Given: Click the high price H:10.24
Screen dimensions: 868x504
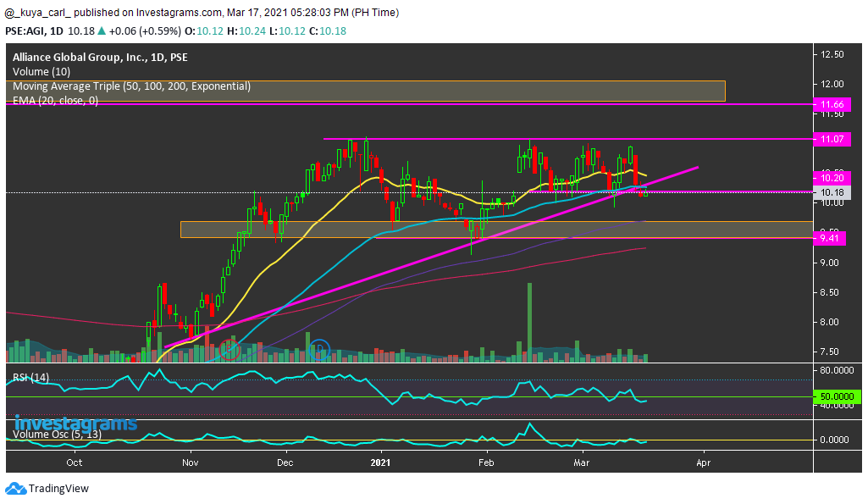Looking at the screenshot, I should coord(246,31).
